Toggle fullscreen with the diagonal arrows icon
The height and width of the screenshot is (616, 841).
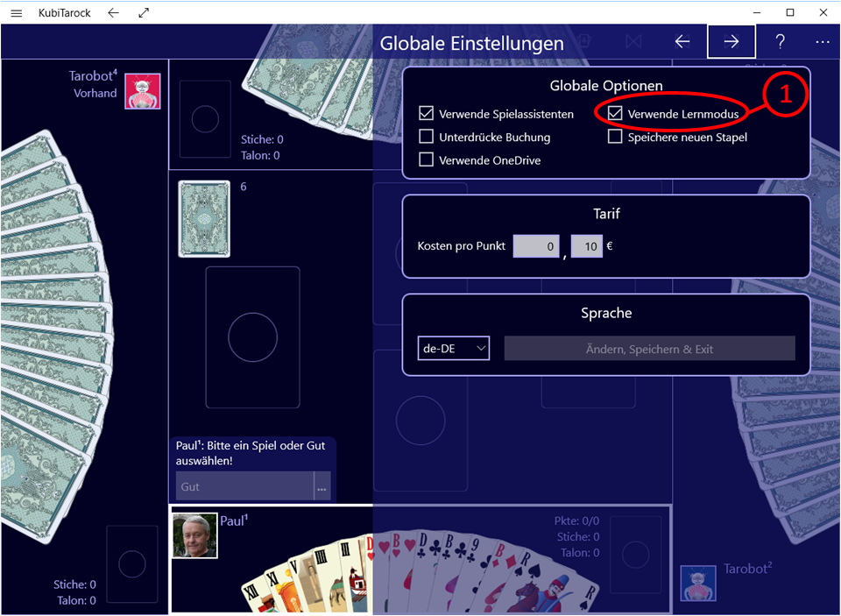(144, 13)
